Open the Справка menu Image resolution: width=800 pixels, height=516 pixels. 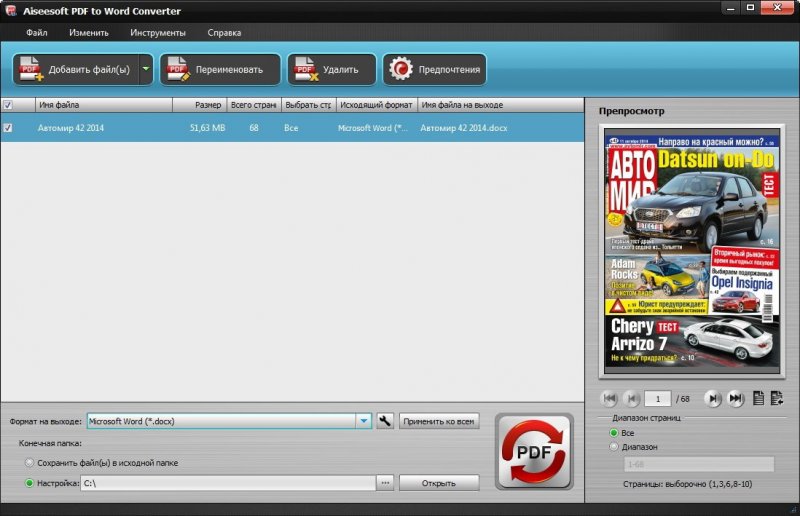[224, 33]
